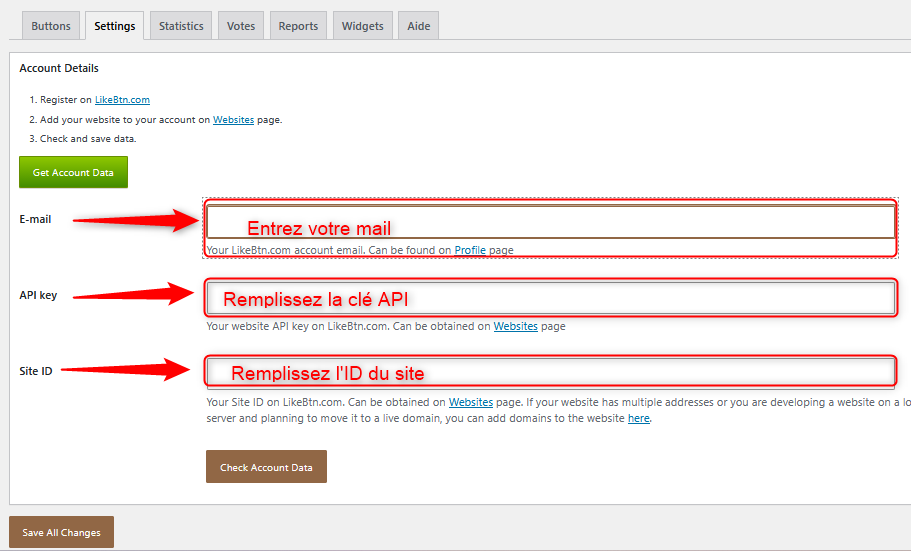
Task: Click Save All Changes button
Action: point(62,532)
